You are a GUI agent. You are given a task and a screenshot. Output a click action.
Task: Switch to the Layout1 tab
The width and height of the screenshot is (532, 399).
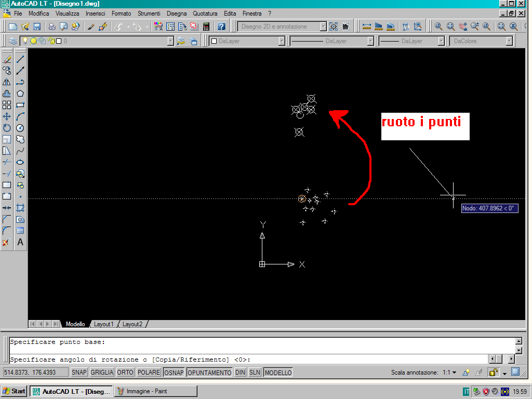103,324
